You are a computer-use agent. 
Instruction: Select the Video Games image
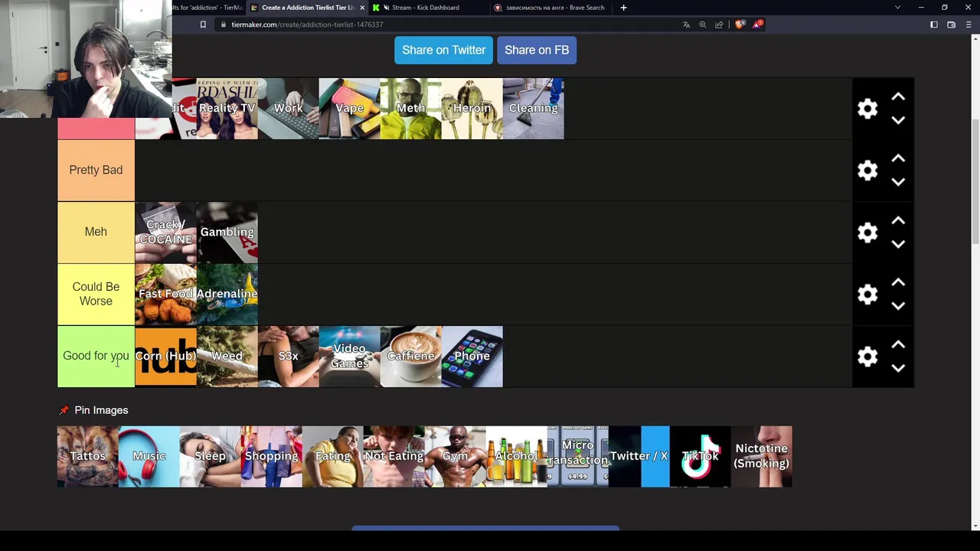[349, 356]
